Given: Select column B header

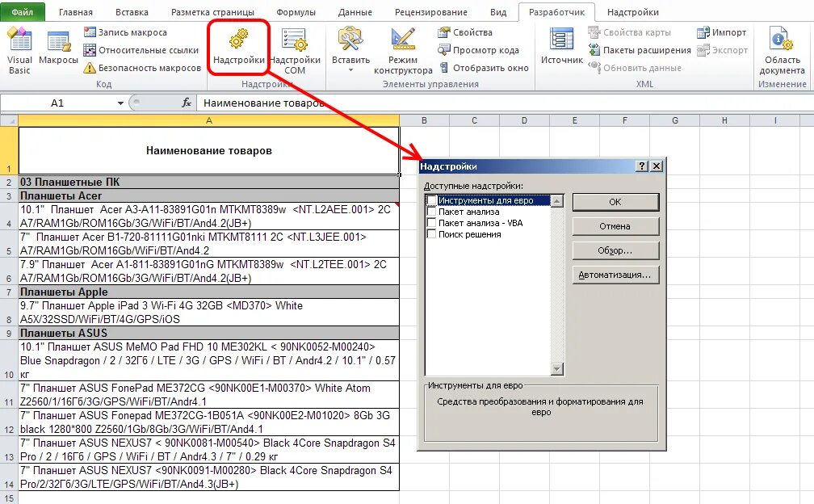Looking at the screenshot, I should [424, 120].
